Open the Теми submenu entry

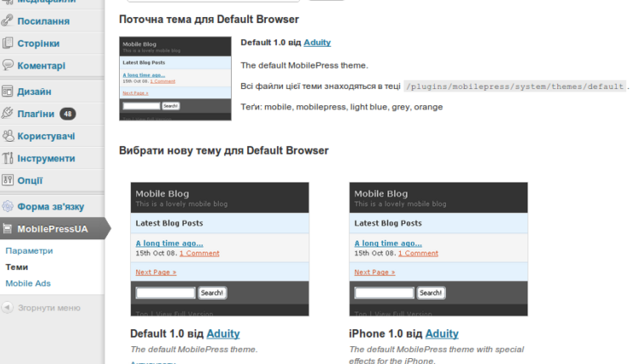[x=16, y=267]
